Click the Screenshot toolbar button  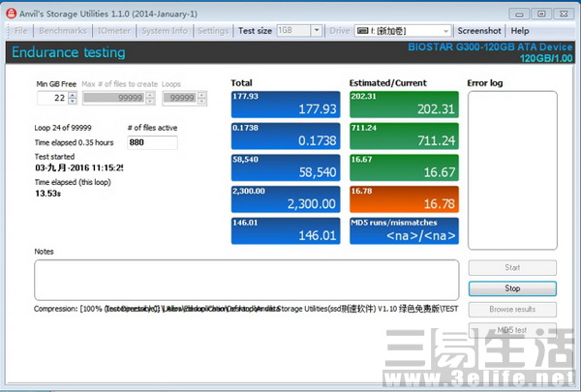pos(479,31)
